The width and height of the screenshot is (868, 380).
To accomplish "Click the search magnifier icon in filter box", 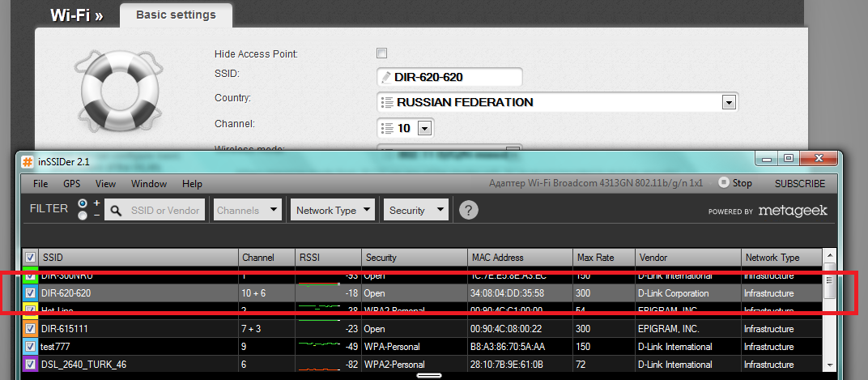I will pyautogui.click(x=117, y=211).
